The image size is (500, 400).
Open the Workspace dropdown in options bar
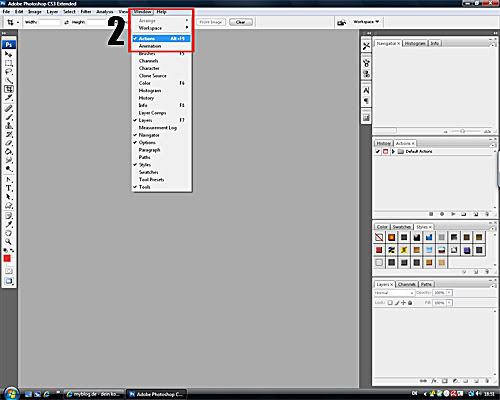click(366, 22)
